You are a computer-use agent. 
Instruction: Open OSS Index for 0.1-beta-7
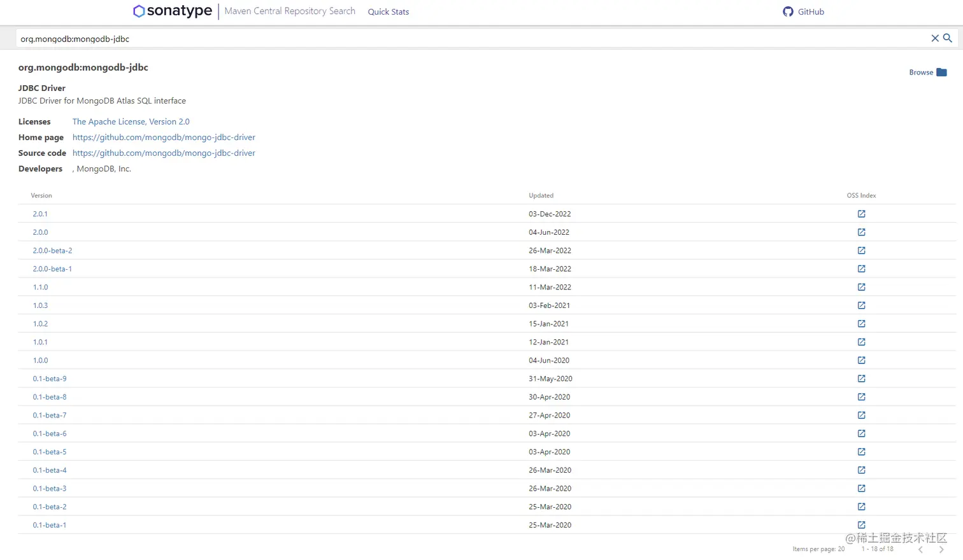[x=861, y=416]
